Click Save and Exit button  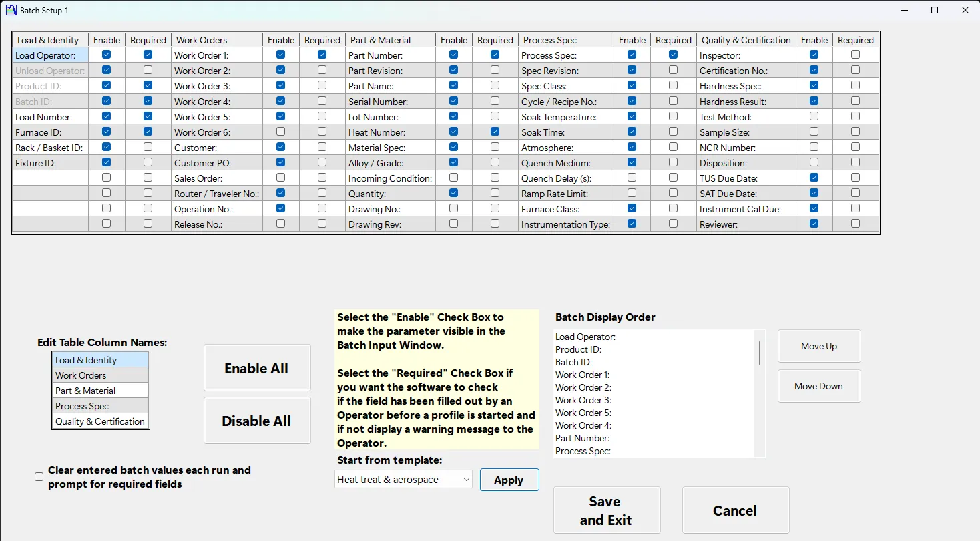coord(606,510)
